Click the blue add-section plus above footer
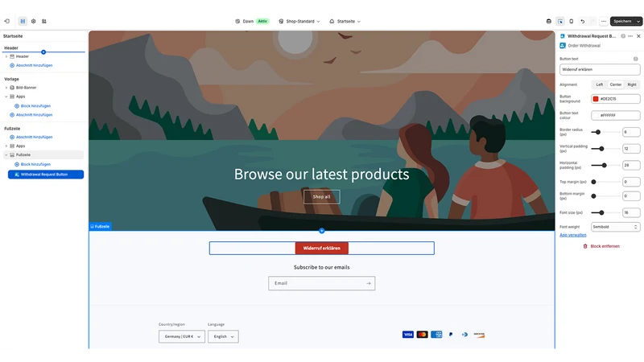Image resolution: width=644 pixels, height=362 pixels. coord(321,231)
